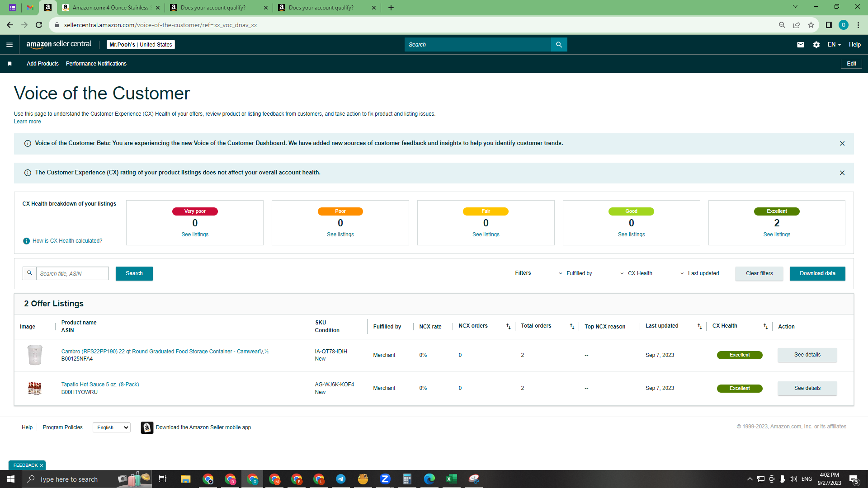Screen dimensions: 868x488
Task: Open the Learn more link
Action: pos(27,122)
